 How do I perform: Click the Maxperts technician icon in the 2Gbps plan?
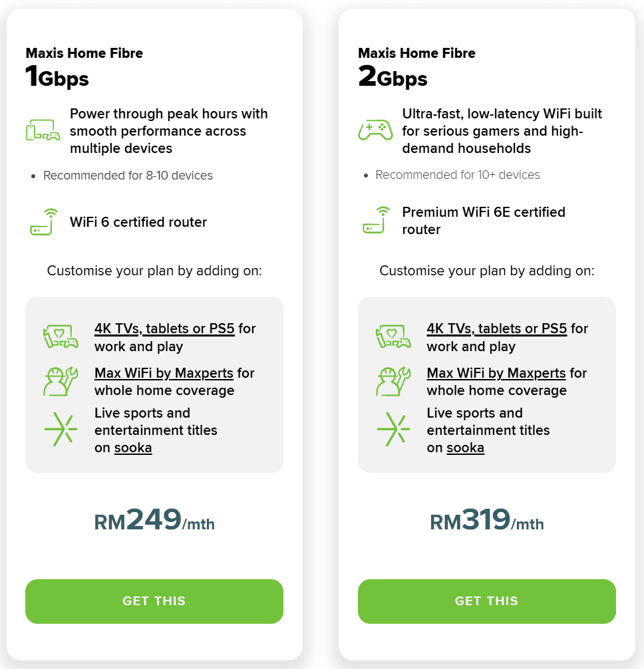(x=393, y=382)
